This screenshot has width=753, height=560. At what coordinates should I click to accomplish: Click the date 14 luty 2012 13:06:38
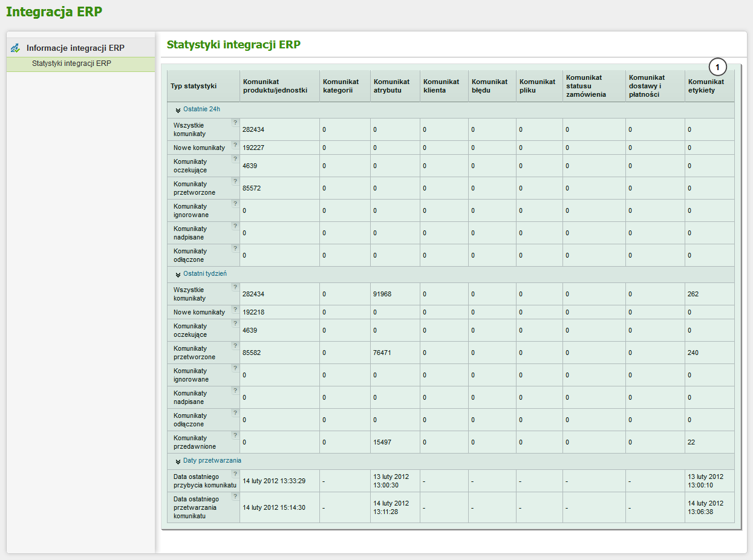pos(706,507)
